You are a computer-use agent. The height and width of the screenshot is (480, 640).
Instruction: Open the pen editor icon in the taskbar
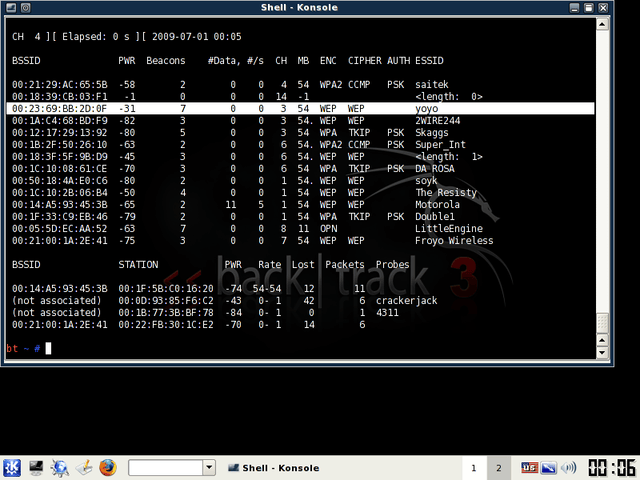[84, 468]
